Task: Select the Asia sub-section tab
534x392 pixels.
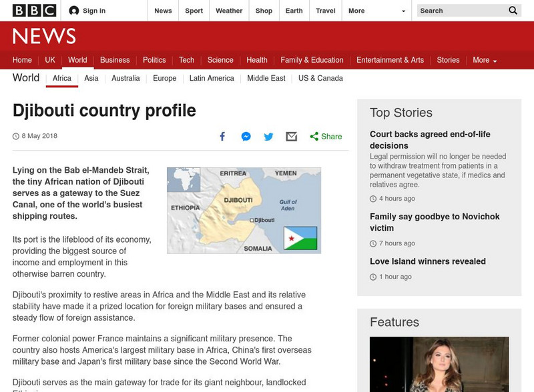Action: [91, 78]
